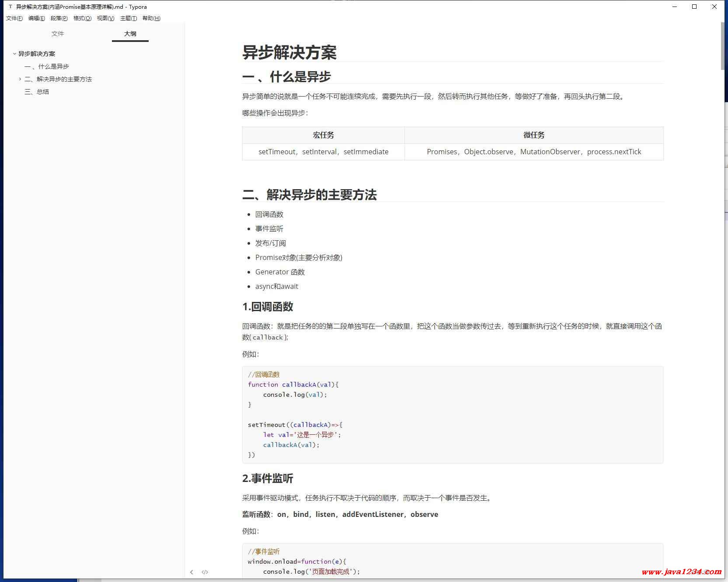
Task: Click the 宏任务 table header cell
Action: (323, 135)
